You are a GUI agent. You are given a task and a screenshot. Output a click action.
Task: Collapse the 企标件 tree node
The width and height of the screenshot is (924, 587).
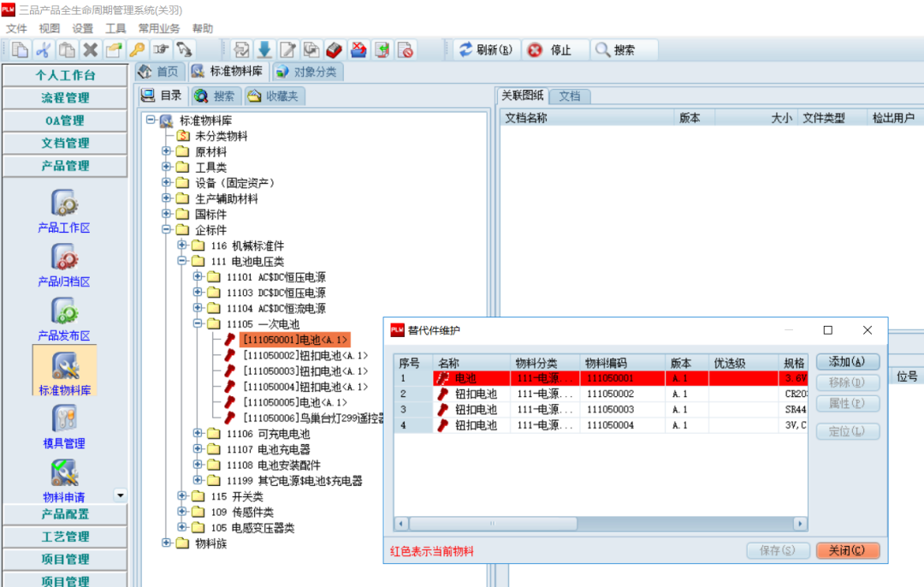167,230
